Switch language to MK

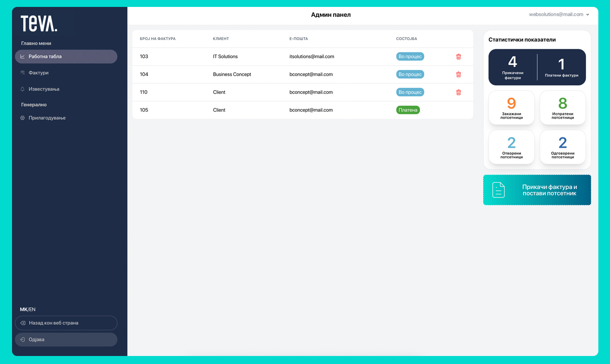(x=23, y=309)
